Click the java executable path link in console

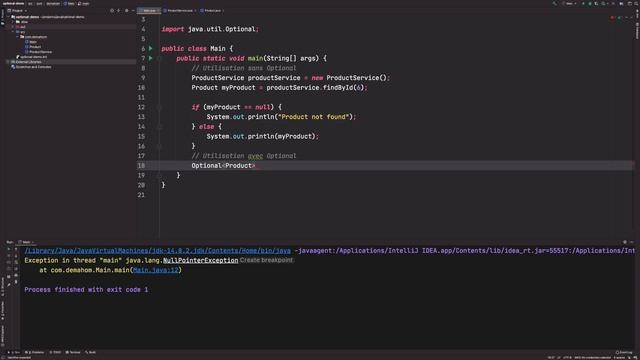point(158,251)
